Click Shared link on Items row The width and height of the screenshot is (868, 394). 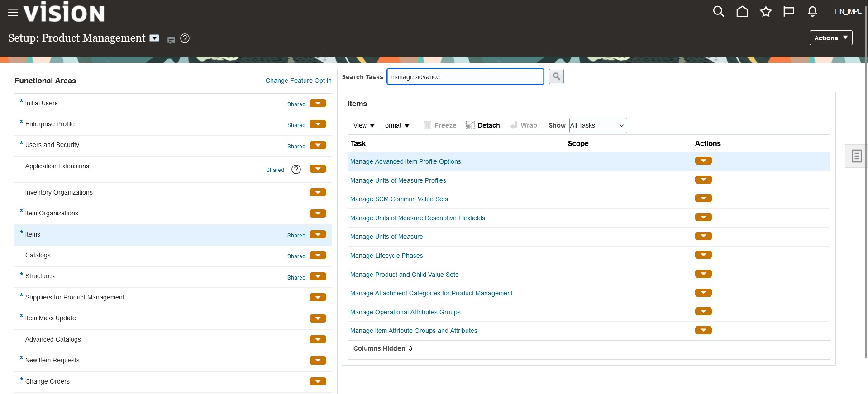(296, 235)
